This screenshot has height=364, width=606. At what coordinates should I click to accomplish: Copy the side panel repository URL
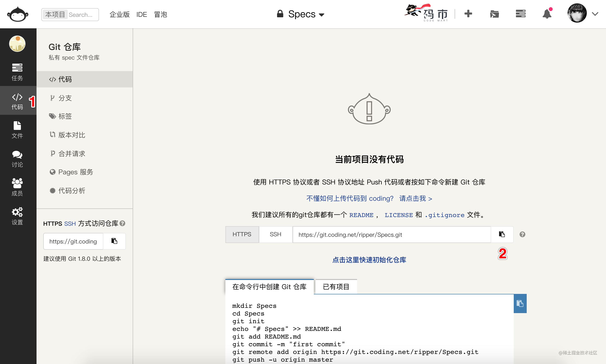click(x=114, y=241)
